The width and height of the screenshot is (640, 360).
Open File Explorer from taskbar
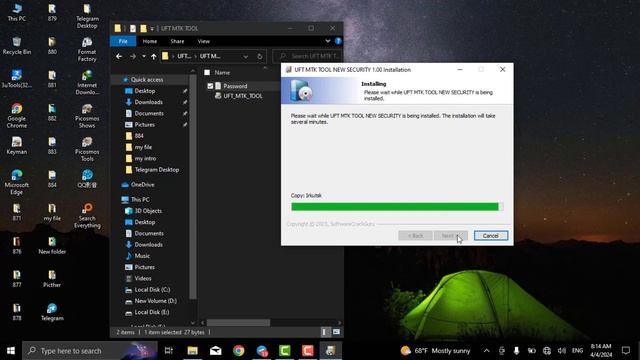(192, 351)
